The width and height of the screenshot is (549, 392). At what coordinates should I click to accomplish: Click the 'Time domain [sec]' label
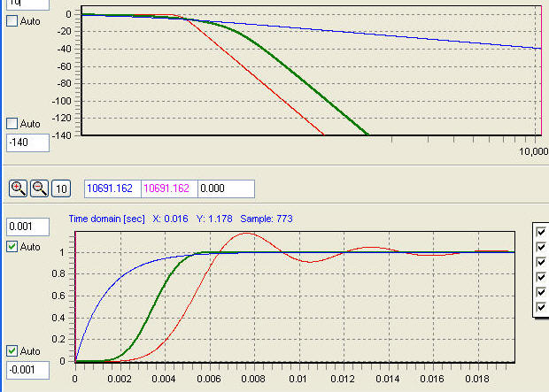(107, 219)
